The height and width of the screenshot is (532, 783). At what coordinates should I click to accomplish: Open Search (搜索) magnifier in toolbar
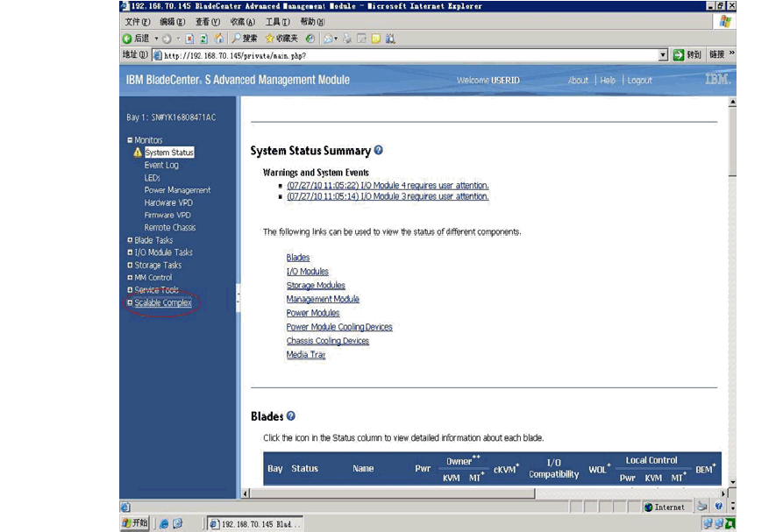(245, 39)
